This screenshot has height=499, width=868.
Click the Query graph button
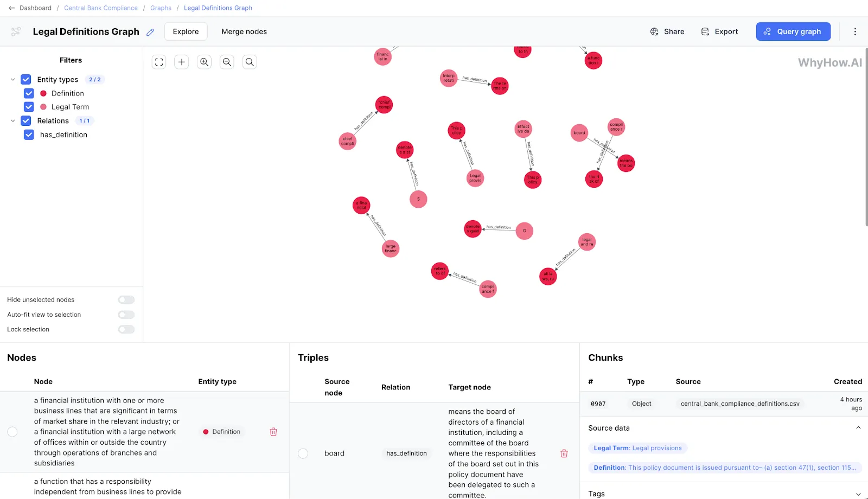point(793,31)
